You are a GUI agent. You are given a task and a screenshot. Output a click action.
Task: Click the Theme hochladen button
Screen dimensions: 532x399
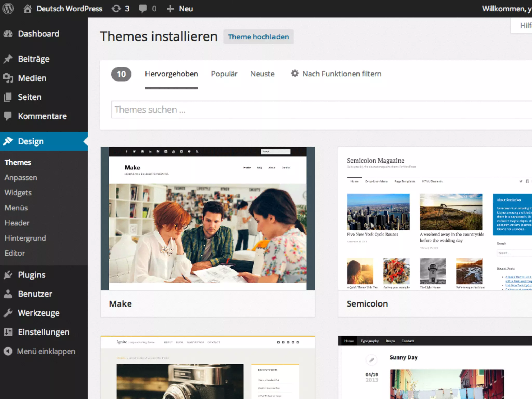258,37
